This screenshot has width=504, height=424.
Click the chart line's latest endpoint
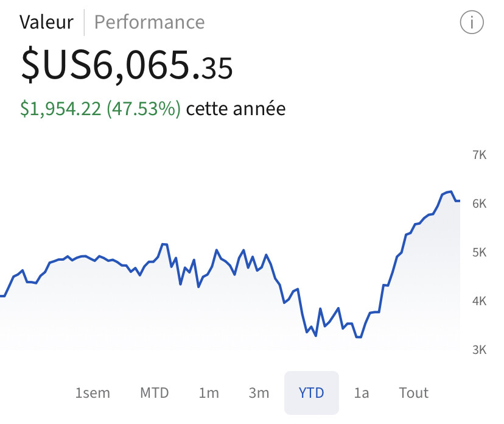tap(459, 201)
